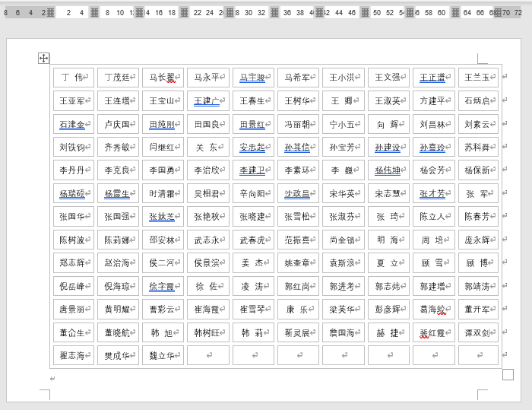Viewport: 532px width, 410px height.
Task: Click the cell 孙宝芳
Action: 344,147
